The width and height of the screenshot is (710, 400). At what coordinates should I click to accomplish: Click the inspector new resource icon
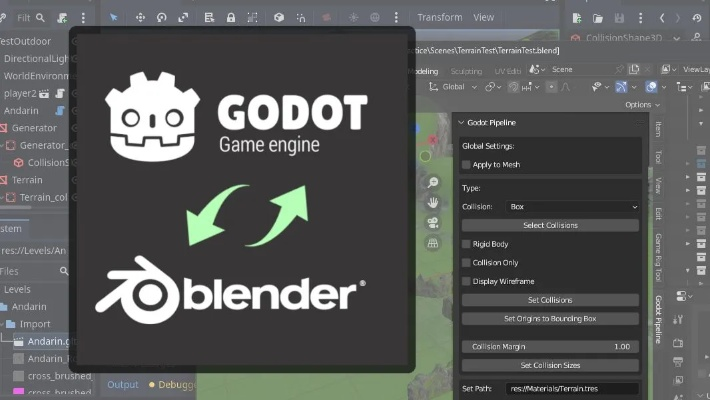tap(576, 18)
